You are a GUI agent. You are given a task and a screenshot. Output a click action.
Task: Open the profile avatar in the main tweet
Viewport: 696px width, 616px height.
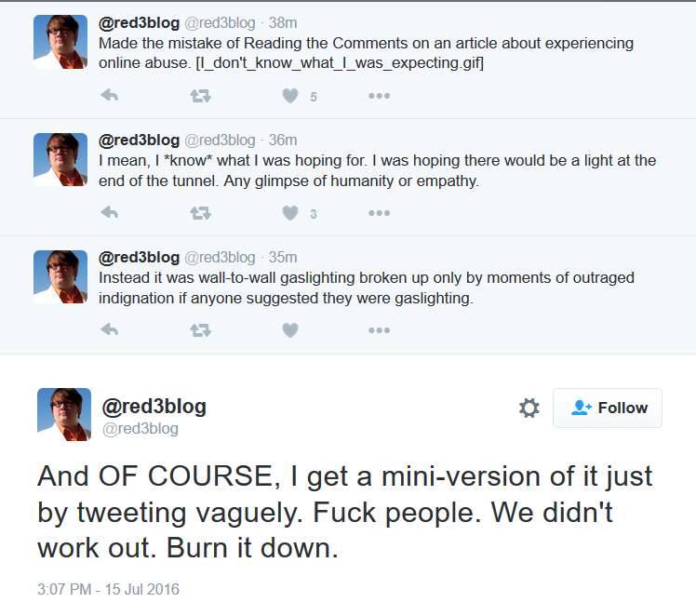click(x=64, y=414)
